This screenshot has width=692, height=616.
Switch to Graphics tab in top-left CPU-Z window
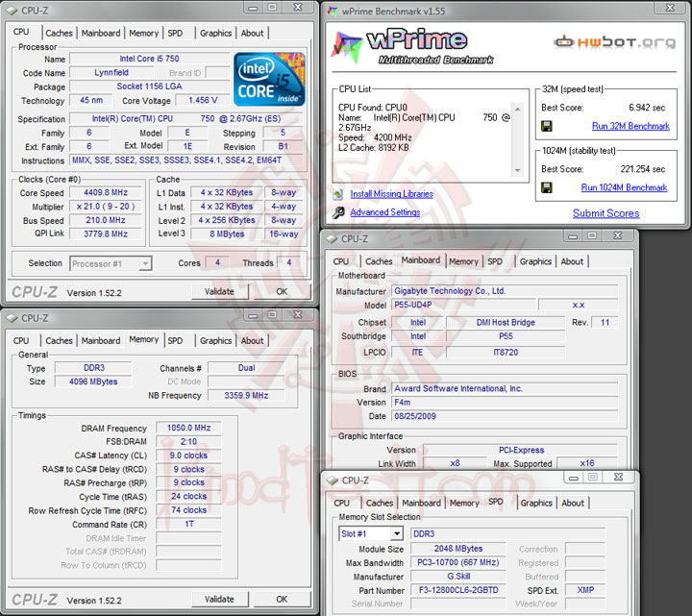pos(215,33)
